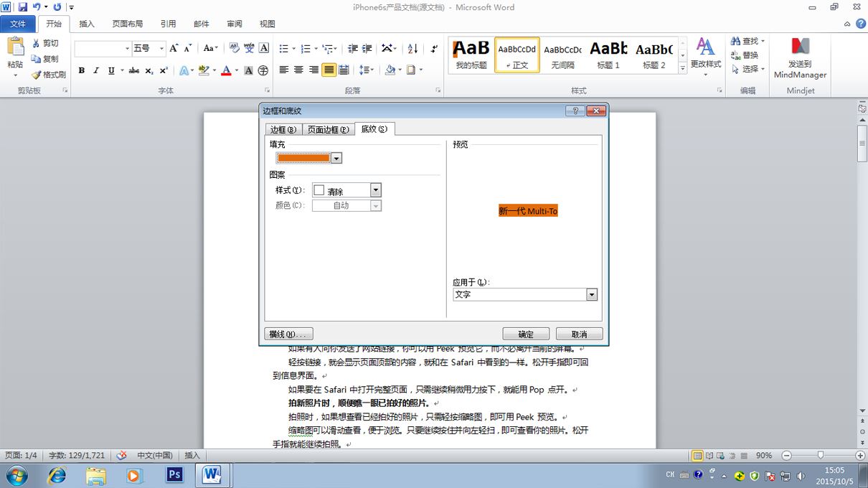Toggle center text alignment
Viewport: 868px width, 488px height.
299,70
